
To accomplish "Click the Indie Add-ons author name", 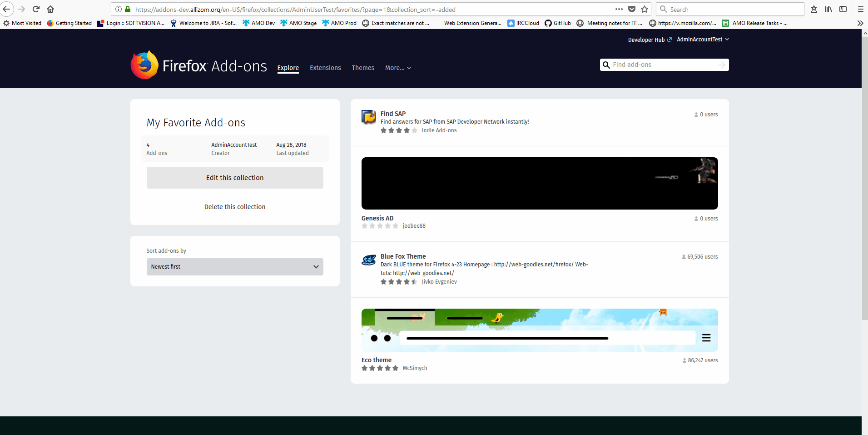I will pyautogui.click(x=439, y=130).
